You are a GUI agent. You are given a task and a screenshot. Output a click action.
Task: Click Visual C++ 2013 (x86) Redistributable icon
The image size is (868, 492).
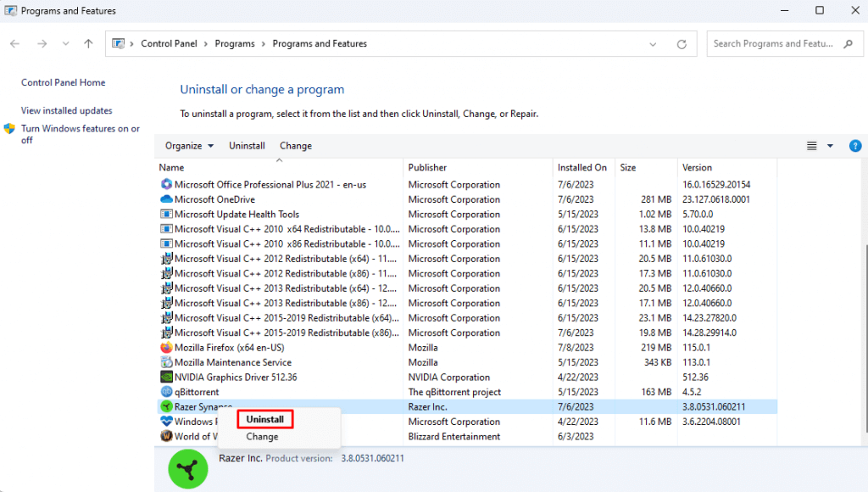tap(166, 303)
